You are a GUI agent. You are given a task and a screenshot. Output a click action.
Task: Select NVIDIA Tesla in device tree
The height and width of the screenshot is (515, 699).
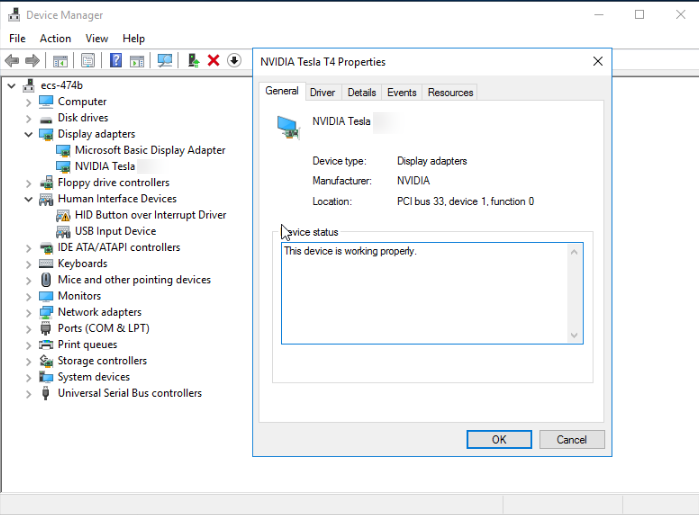105,166
